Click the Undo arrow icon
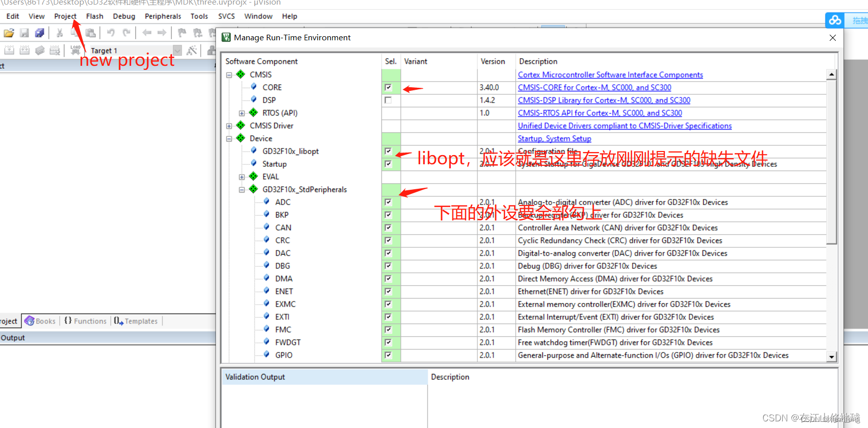 111,33
